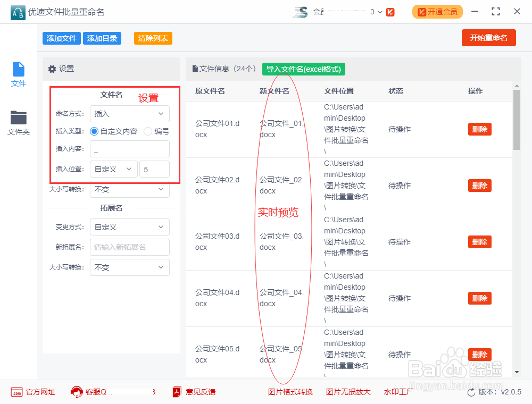532x404 pixels.
Task: Open 官方网址 link
Action: coord(40,392)
